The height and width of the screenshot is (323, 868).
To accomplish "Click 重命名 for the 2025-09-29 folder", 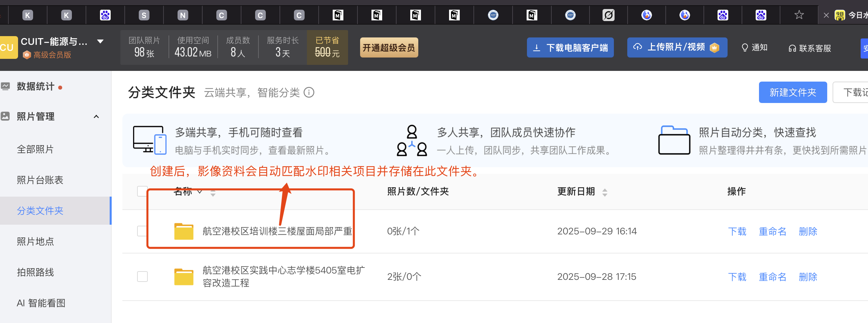I will 772,231.
